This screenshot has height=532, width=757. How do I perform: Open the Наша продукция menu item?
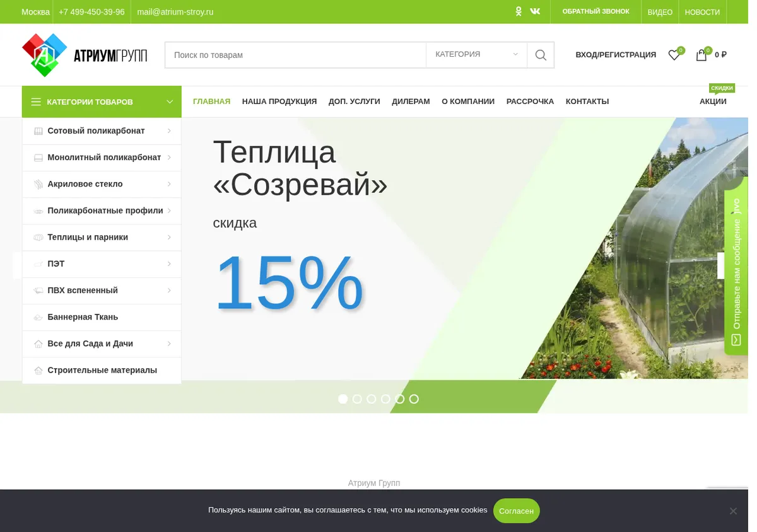[x=279, y=101]
